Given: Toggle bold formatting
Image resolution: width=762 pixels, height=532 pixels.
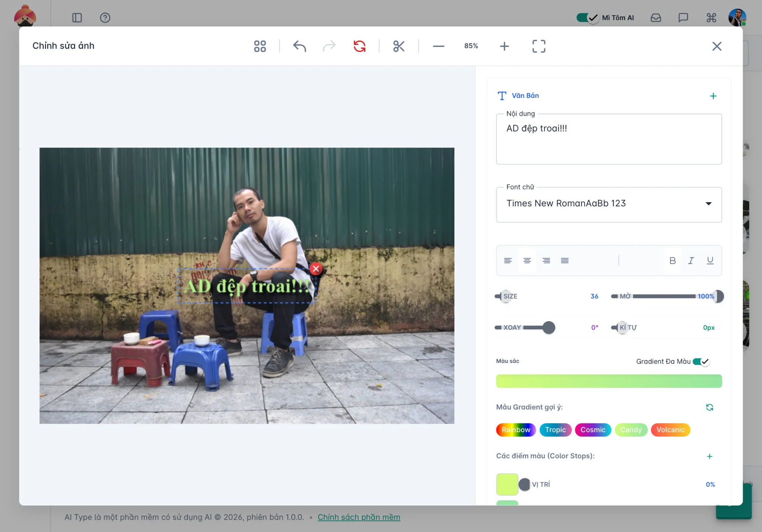Looking at the screenshot, I should tap(672, 261).
